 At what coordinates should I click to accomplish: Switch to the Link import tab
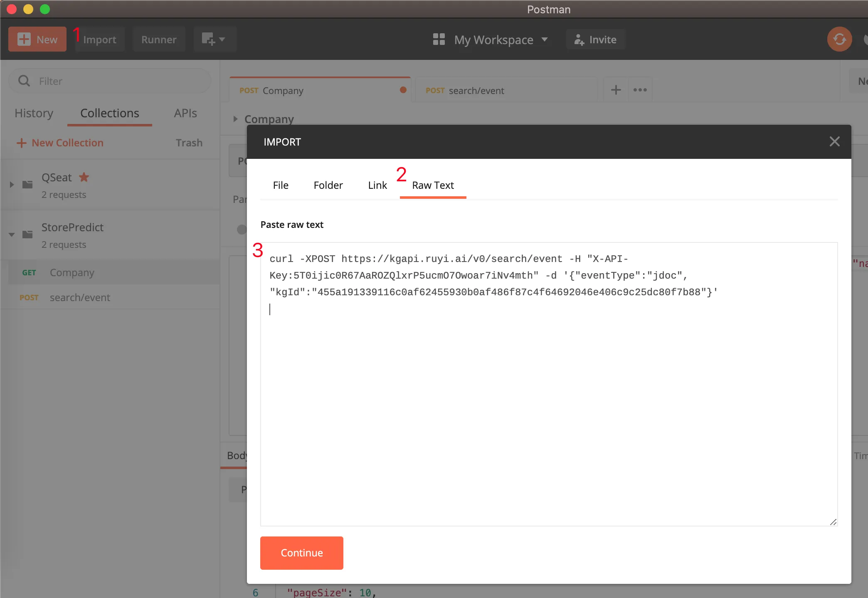377,185
